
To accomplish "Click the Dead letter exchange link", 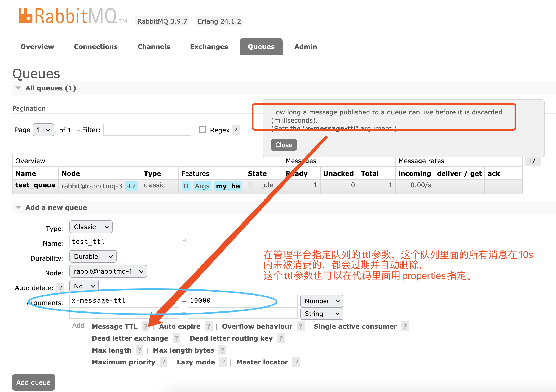I will click(x=130, y=338).
